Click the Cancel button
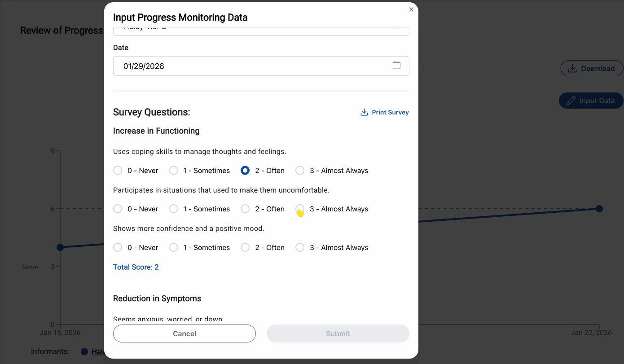This screenshot has width=624, height=364. (x=184, y=333)
